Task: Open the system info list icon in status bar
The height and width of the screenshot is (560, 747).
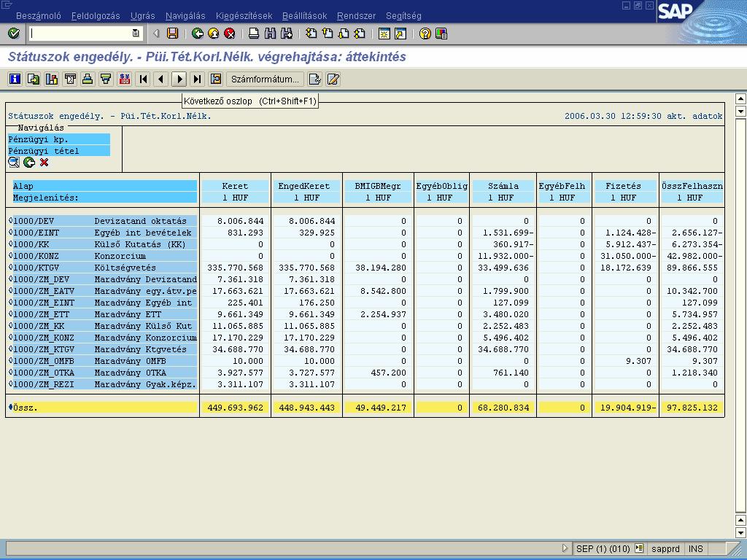Action: click(x=639, y=548)
